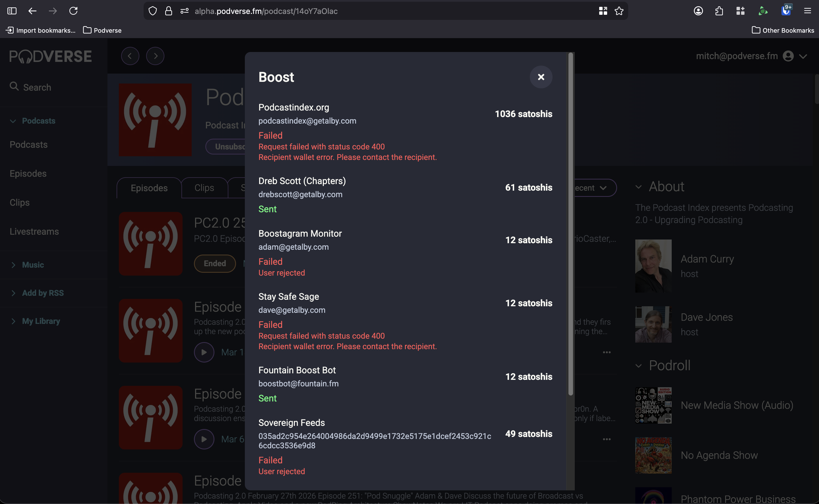
Task: Open Livestreams from the sidebar
Action: click(34, 231)
